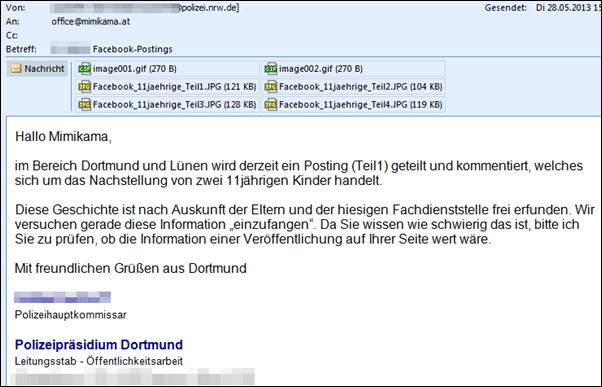Screen dimensions: 602x387
Task: Click the image002.gif file icon
Action: click(271, 69)
